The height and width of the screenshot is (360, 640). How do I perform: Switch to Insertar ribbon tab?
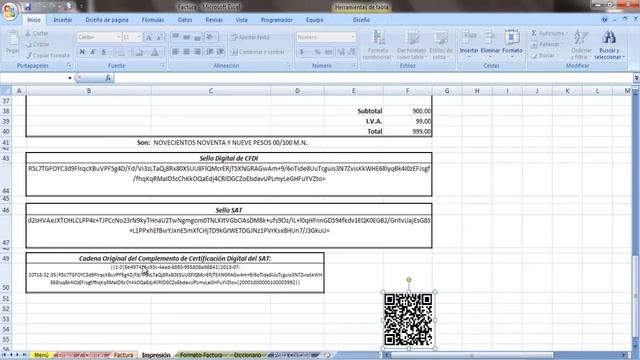[63, 20]
